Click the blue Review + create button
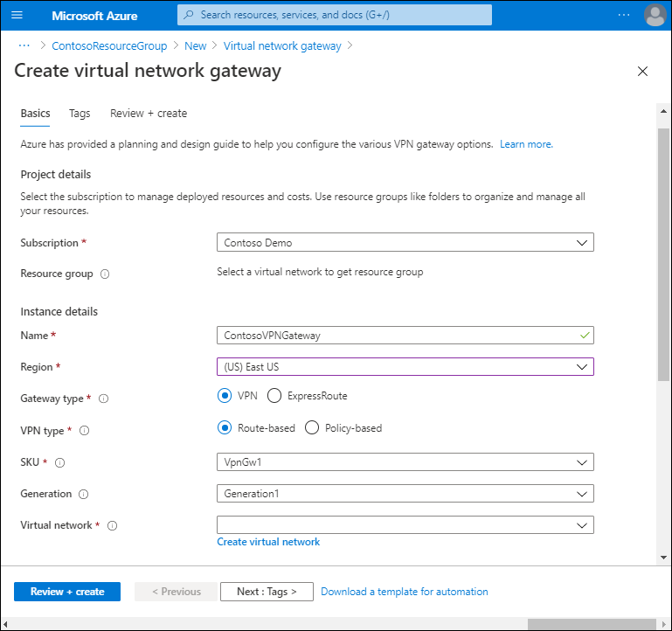672x631 pixels. [67, 592]
